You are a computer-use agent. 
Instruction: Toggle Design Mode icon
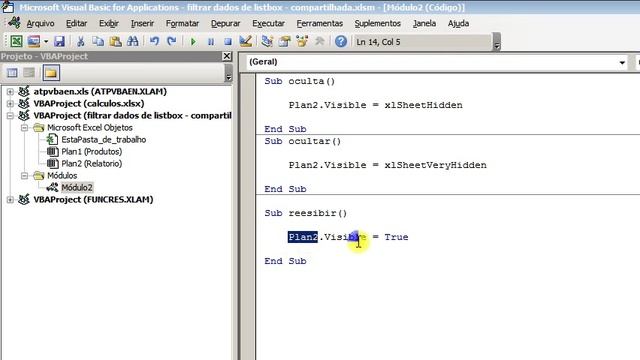pos(245,41)
